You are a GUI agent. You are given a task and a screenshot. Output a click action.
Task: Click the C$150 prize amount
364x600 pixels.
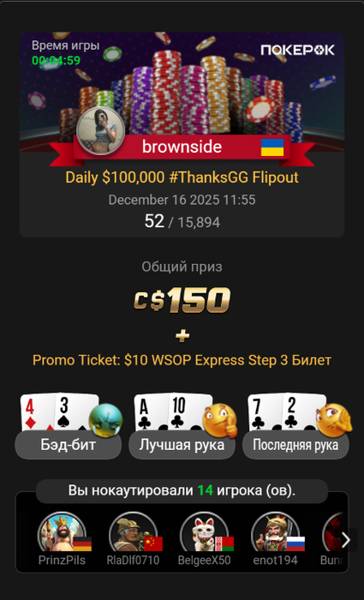click(182, 300)
